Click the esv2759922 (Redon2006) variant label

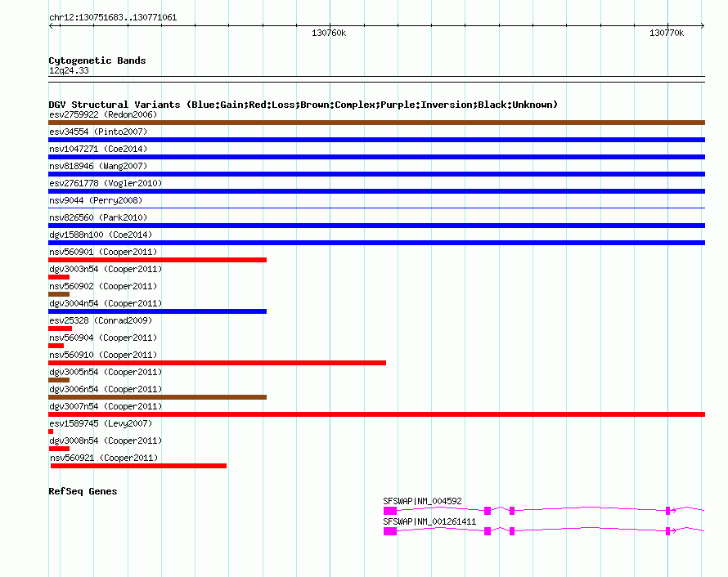103,114
